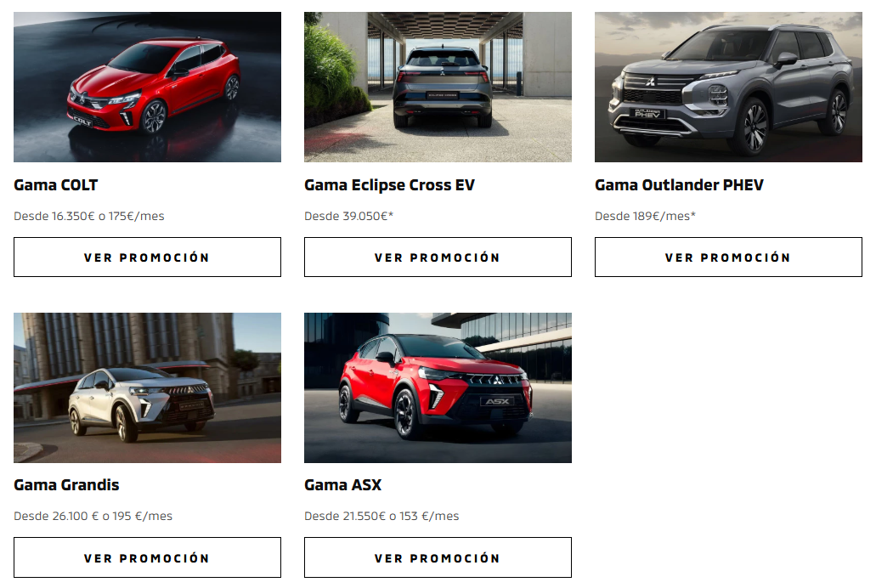The image size is (876, 588).
Task: Select Ver Promoción for Gama Grandis
Action: tap(148, 557)
